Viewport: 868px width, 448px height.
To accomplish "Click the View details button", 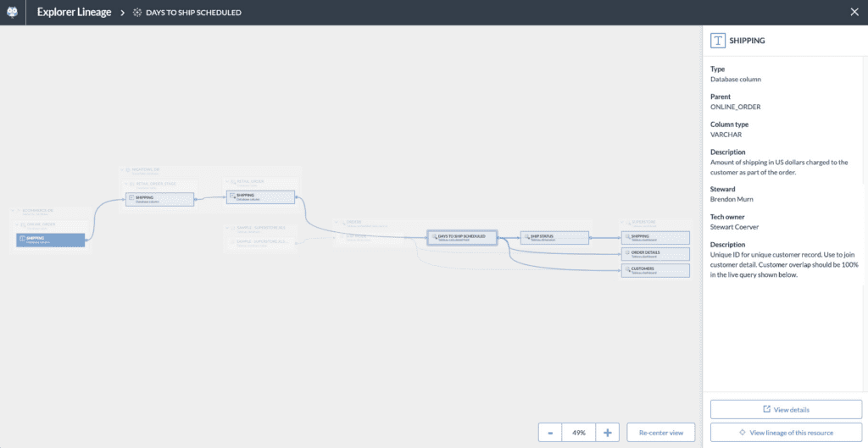I will click(786, 410).
